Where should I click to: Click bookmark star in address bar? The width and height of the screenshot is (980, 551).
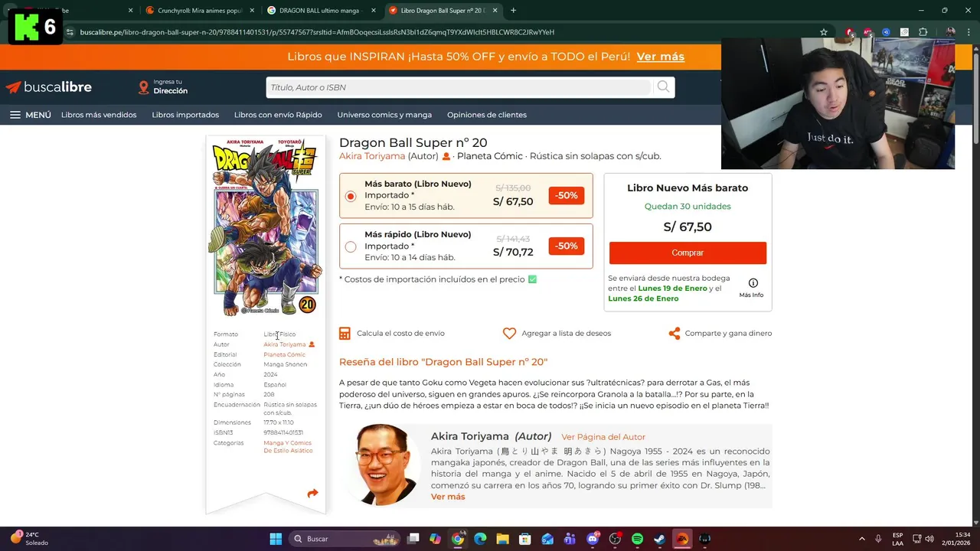click(824, 32)
